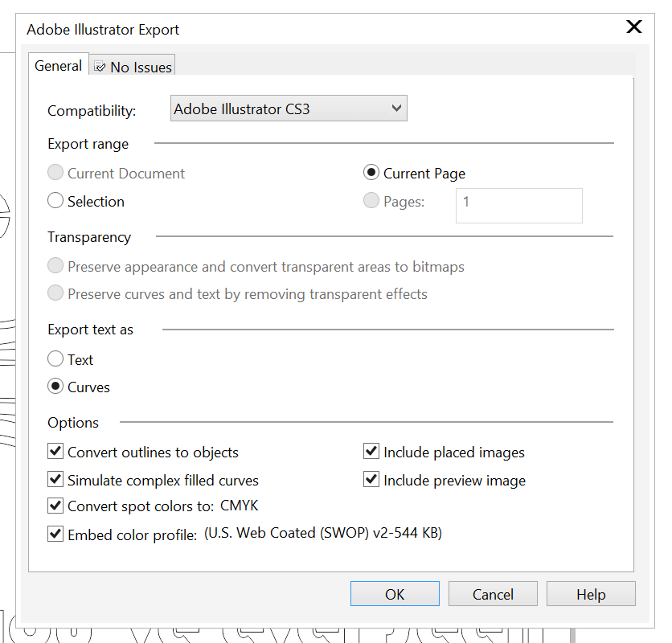Select the Current Document radio button

55,173
